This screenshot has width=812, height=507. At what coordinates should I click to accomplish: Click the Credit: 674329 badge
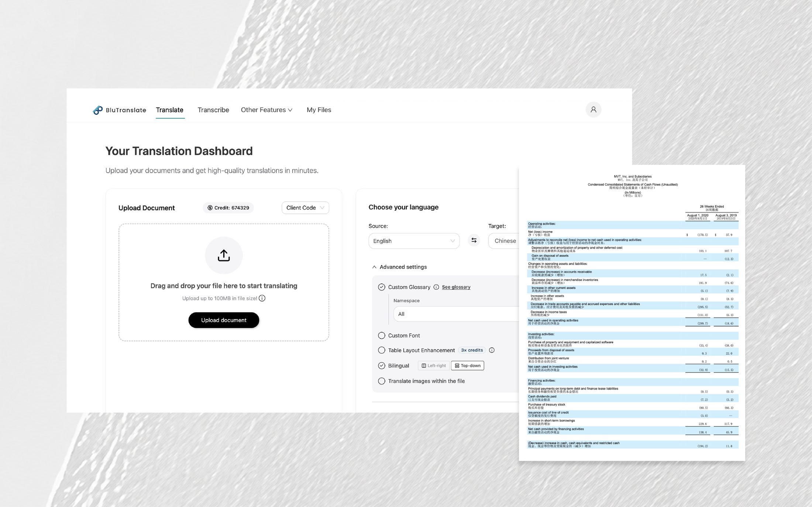coord(228,208)
